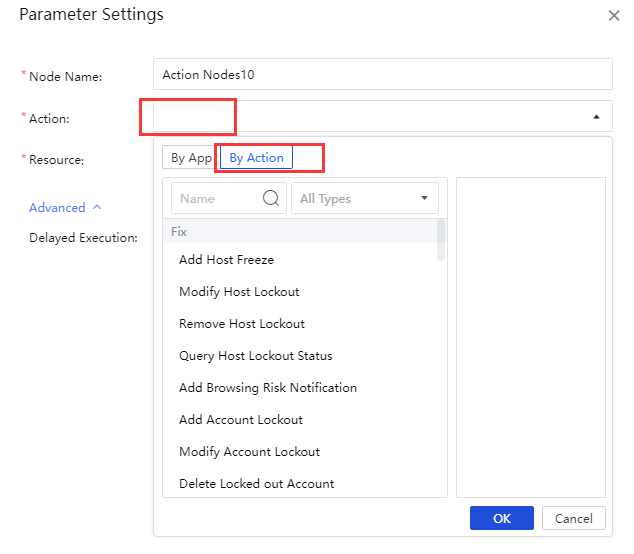634x554 pixels.
Task: Choose Remove Host Lockout
Action: 242,324
